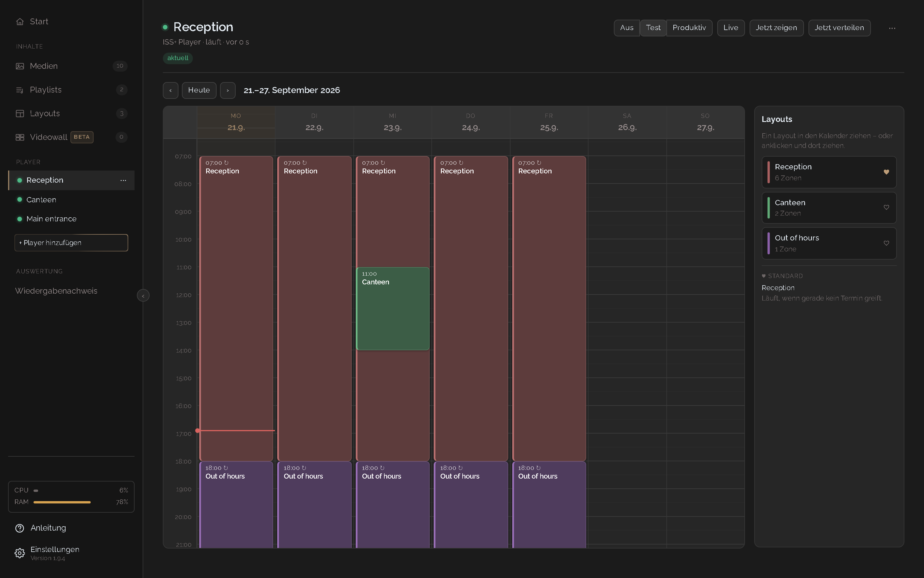Open Videowall via its tiles icon
924x578 pixels.
coord(20,137)
